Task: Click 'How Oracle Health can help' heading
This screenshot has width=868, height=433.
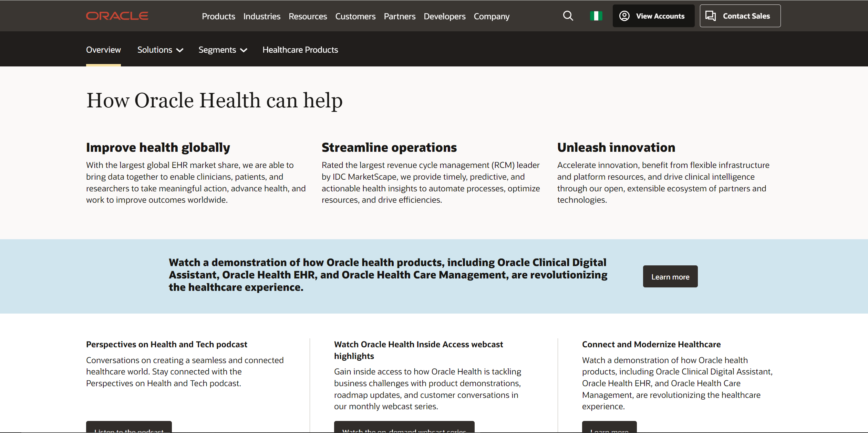Action: (214, 101)
